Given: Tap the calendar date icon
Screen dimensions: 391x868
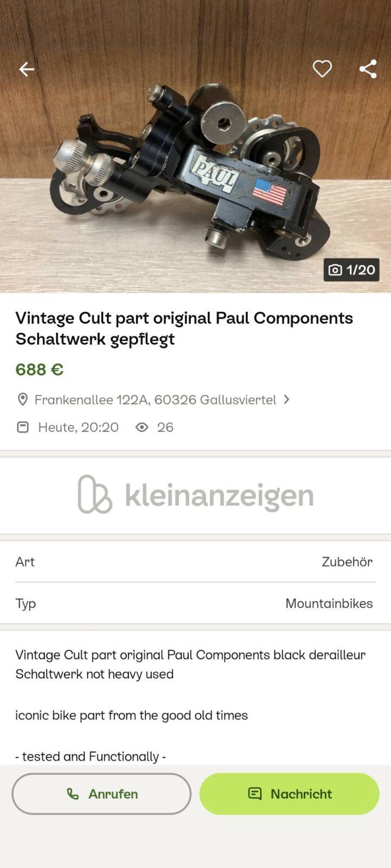Looking at the screenshot, I should click(x=23, y=427).
